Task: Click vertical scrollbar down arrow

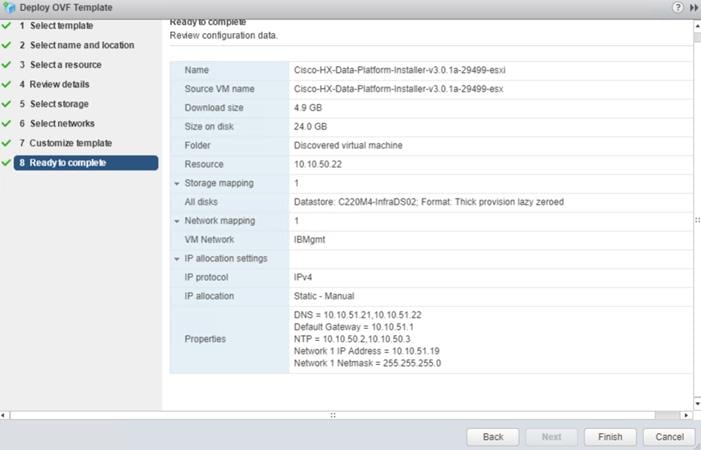Action: (x=697, y=404)
